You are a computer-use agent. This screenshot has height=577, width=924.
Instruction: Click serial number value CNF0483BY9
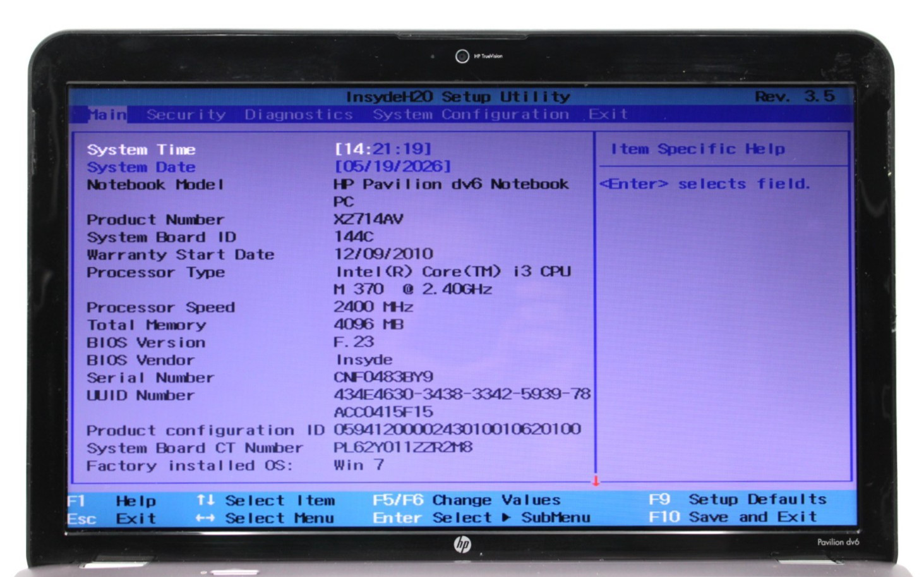[x=383, y=377]
